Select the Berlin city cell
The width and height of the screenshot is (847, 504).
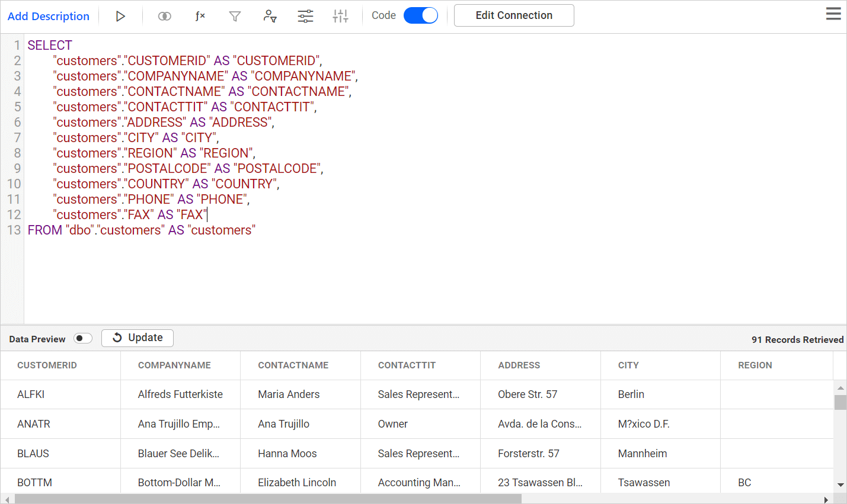click(661, 394)
